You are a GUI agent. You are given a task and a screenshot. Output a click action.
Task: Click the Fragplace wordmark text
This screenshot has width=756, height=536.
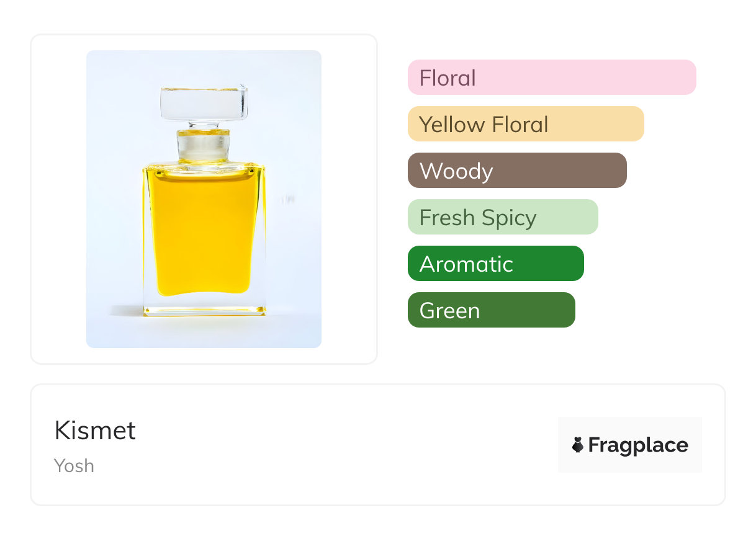[x=638, y=445]
